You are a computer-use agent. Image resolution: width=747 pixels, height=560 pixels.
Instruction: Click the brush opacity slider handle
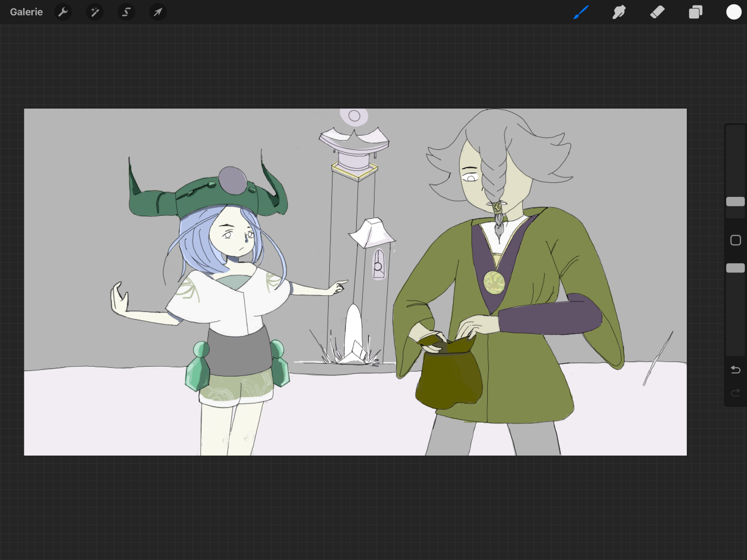click(735, 268)
